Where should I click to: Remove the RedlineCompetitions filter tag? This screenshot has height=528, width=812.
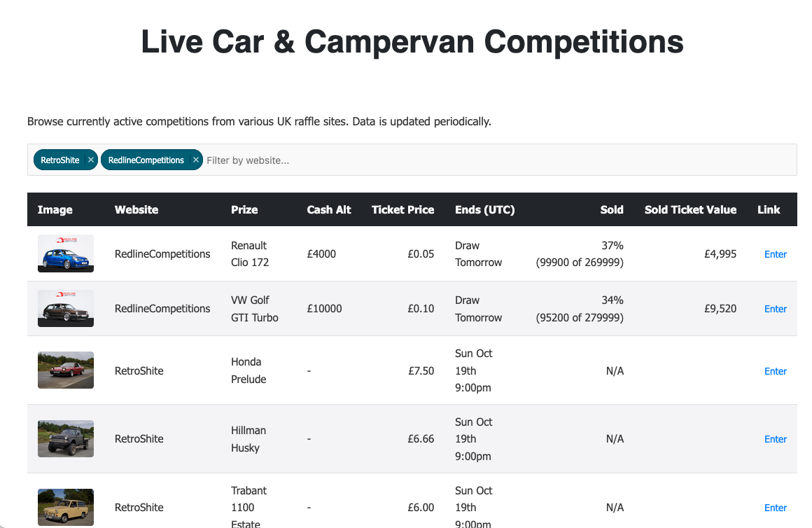click(196, 160)
